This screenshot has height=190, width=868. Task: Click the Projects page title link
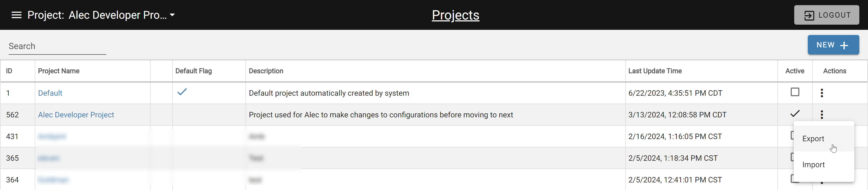[x=456, y=15]
